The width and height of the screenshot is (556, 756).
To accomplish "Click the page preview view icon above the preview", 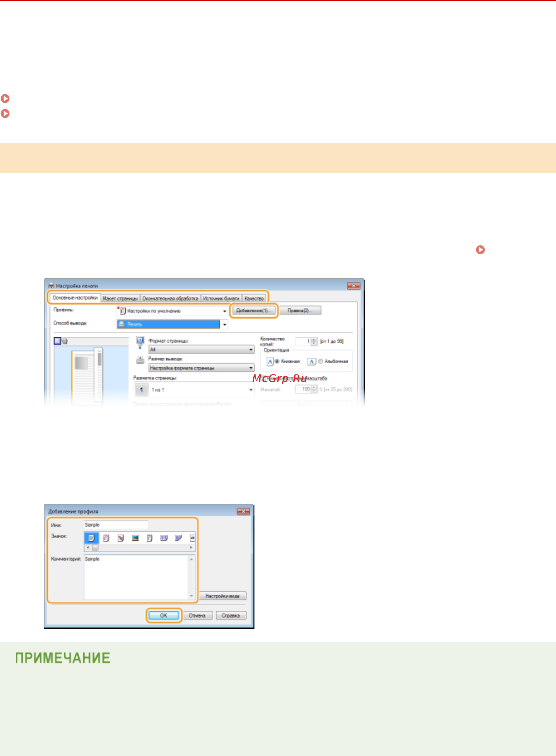I will [57, 341].
